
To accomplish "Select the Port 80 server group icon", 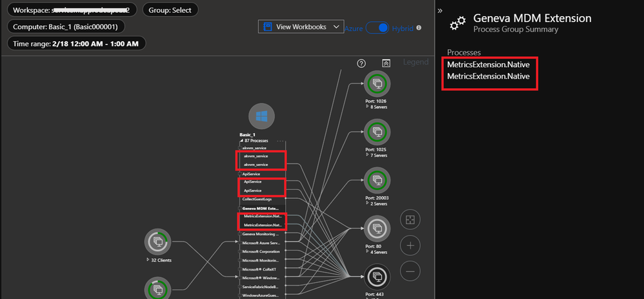I will (x=377, y=229).
